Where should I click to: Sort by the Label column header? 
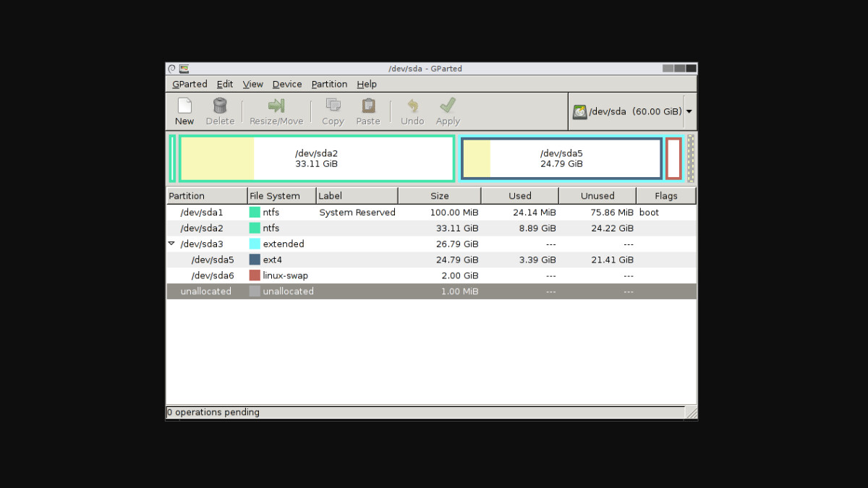pyautogui.click(x=357, y=196)
